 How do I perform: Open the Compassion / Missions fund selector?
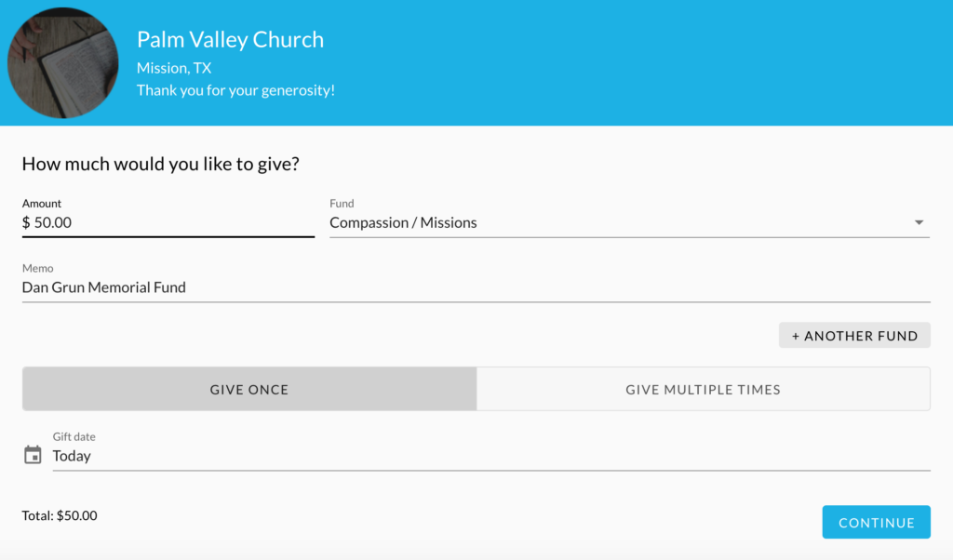(x=630, y=222)
